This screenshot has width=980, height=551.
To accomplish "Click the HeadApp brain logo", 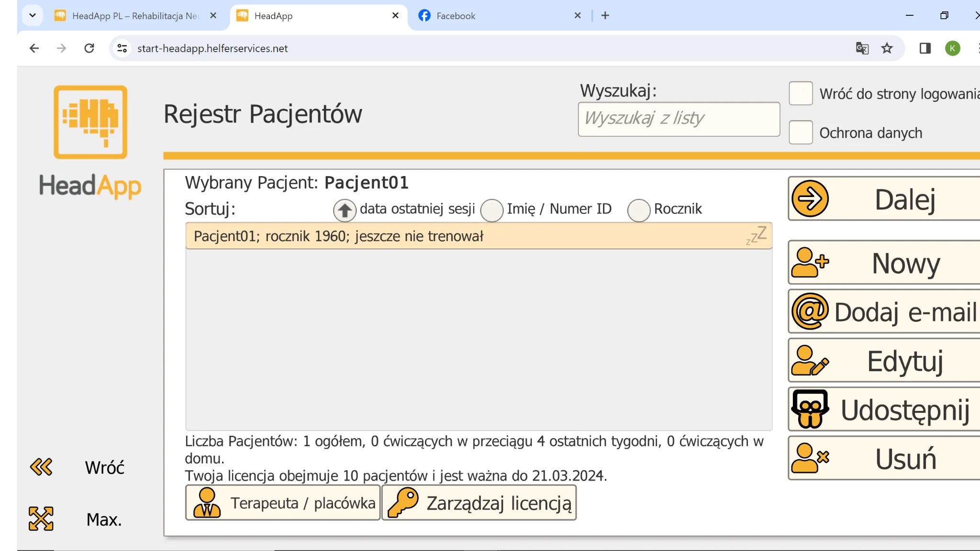I will click(90, 122).
